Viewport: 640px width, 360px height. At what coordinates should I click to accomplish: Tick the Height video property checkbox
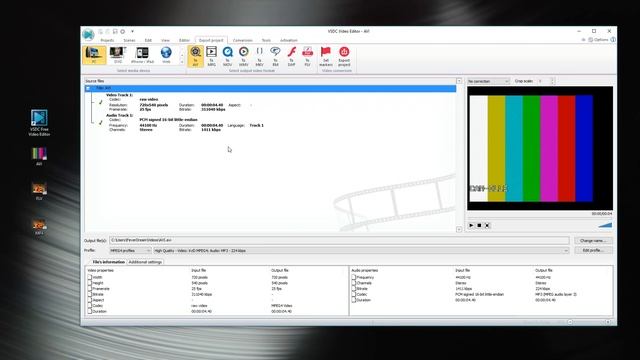coord(89,283)
